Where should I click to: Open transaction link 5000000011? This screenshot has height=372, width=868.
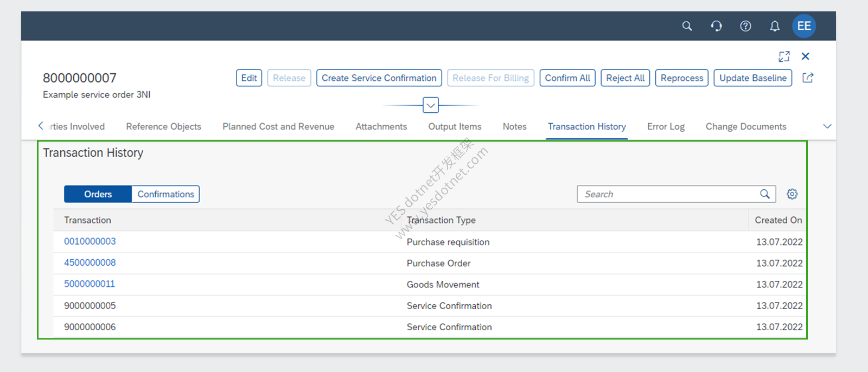(x=90, y=284)
